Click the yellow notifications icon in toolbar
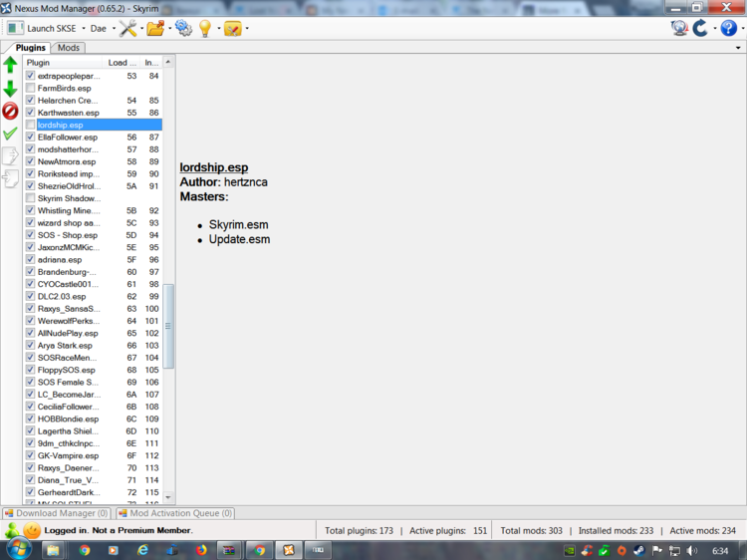 [233, 28]
